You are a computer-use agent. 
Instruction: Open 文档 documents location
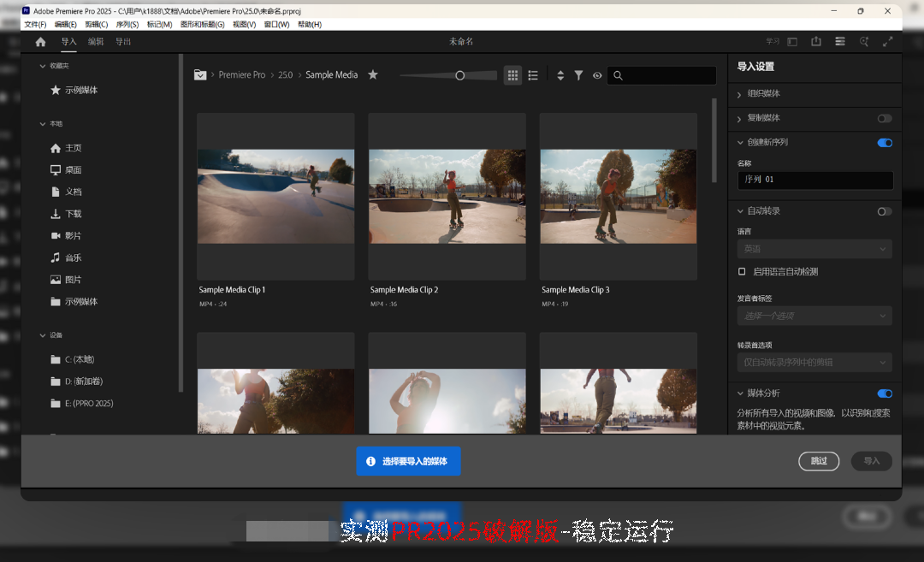[x=66, y=192]
